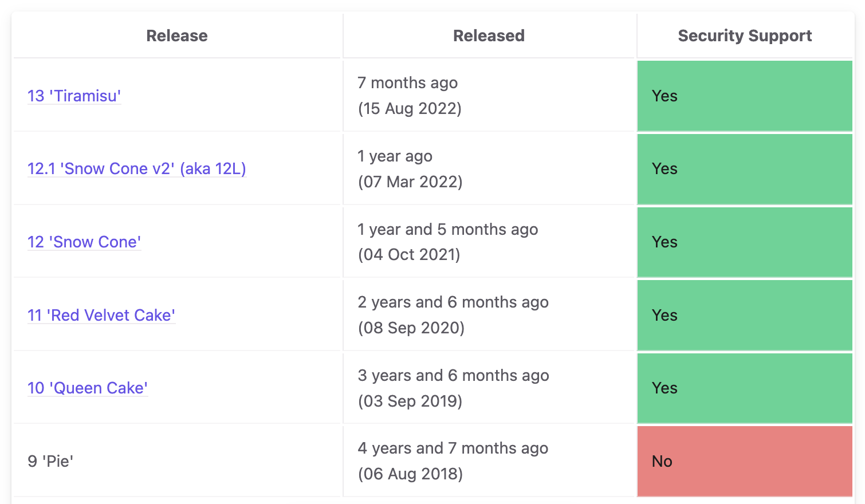
Task: Open the 13 'Tiramisu' release link
Action: tap(74, 96)
